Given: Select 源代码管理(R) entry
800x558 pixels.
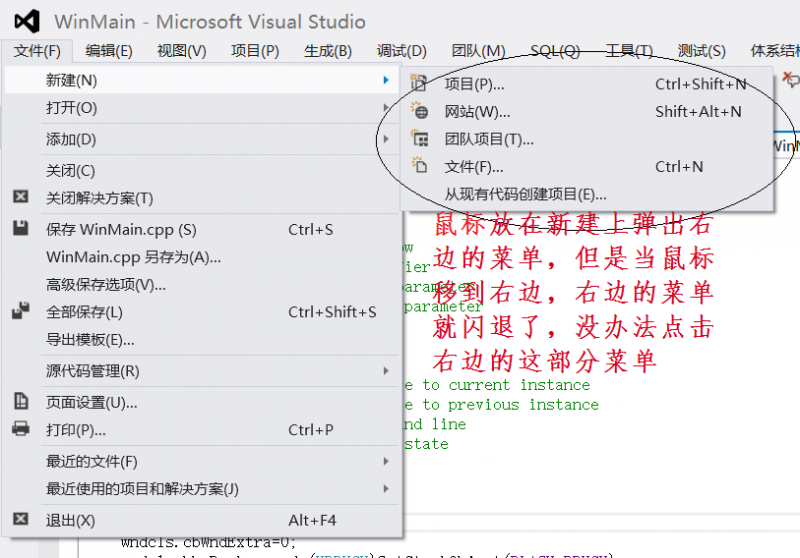Looking at the screenshot, I should [x=201, y=371].
